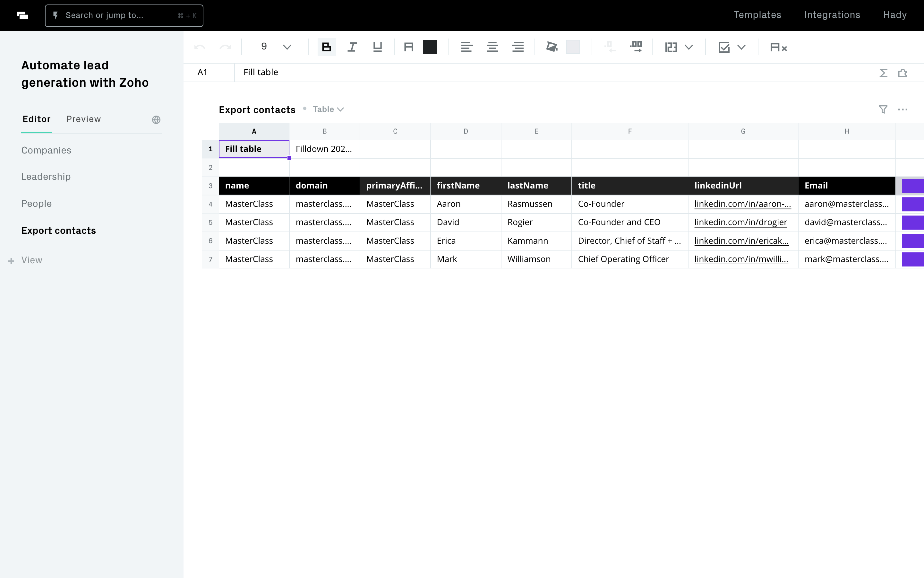924x578 pixels.
Task: Click the globe publish icon
Action: point(156,120)
